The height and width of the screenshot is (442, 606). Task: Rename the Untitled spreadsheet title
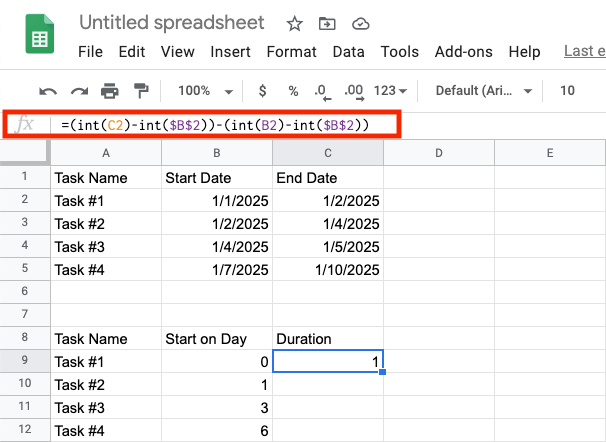(x=171, y=23)
